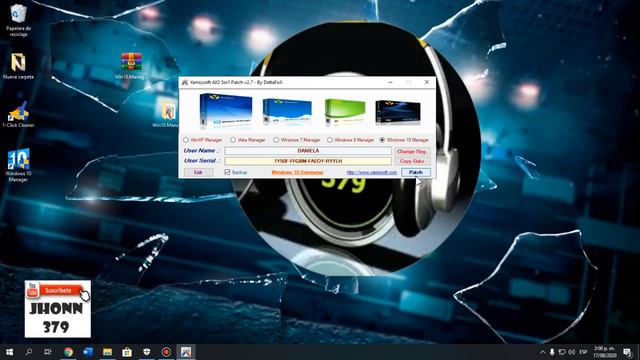Image resolution: width=640 pixels, height=360 pixels.
Task: Click the patch window title bar icon
Action: click(185, 82)
